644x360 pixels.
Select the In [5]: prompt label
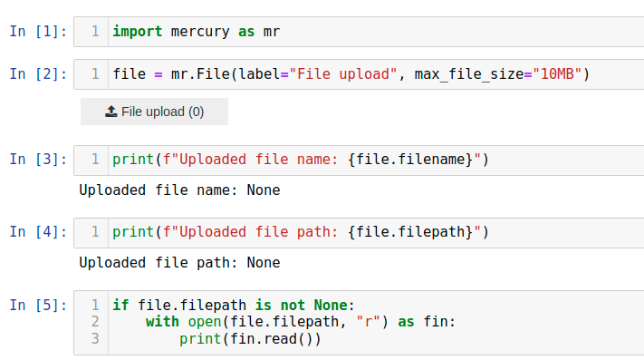pyautogui.click(x=38, y=306)
